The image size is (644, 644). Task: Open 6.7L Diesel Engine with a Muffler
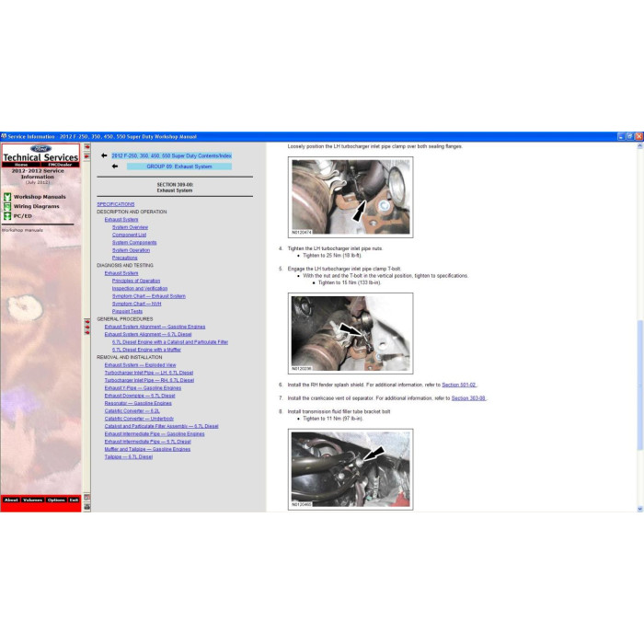[x=146, y=350]
